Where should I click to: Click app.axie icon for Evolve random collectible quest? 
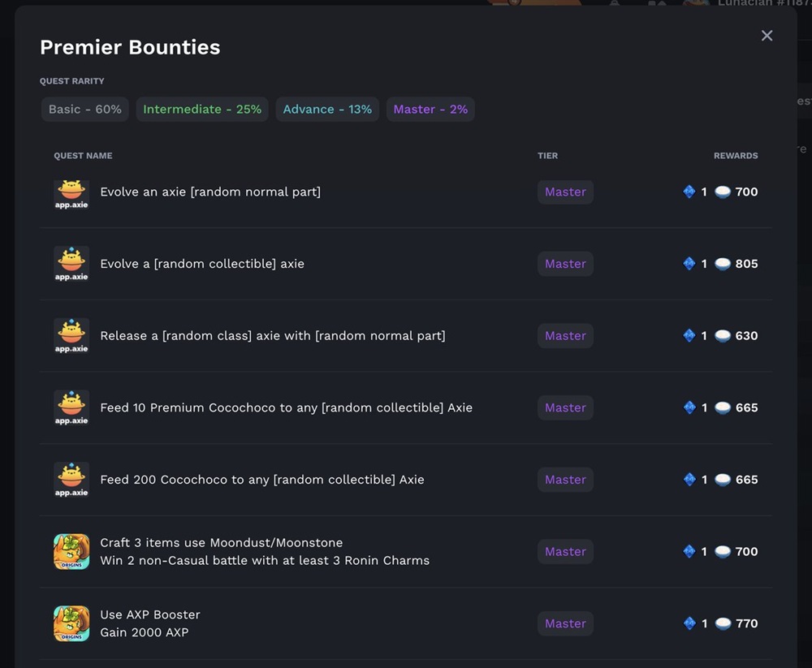(x=71, y=265)
